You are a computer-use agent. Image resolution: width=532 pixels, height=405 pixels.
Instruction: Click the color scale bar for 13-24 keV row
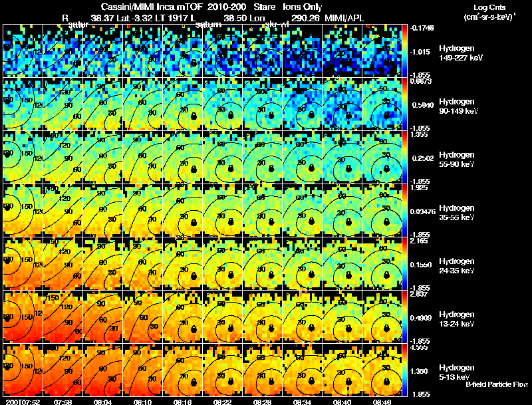pyautogui.click(x=404, y=317)
